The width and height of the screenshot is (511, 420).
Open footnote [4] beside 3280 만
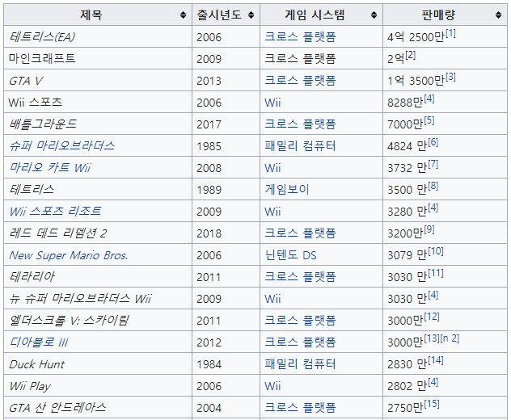pos(433,208)
